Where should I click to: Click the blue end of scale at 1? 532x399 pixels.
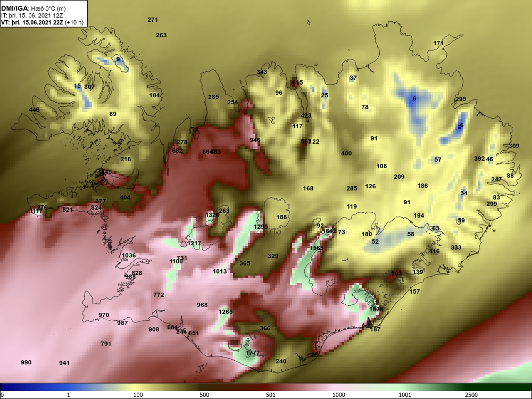tap(69, 395)
